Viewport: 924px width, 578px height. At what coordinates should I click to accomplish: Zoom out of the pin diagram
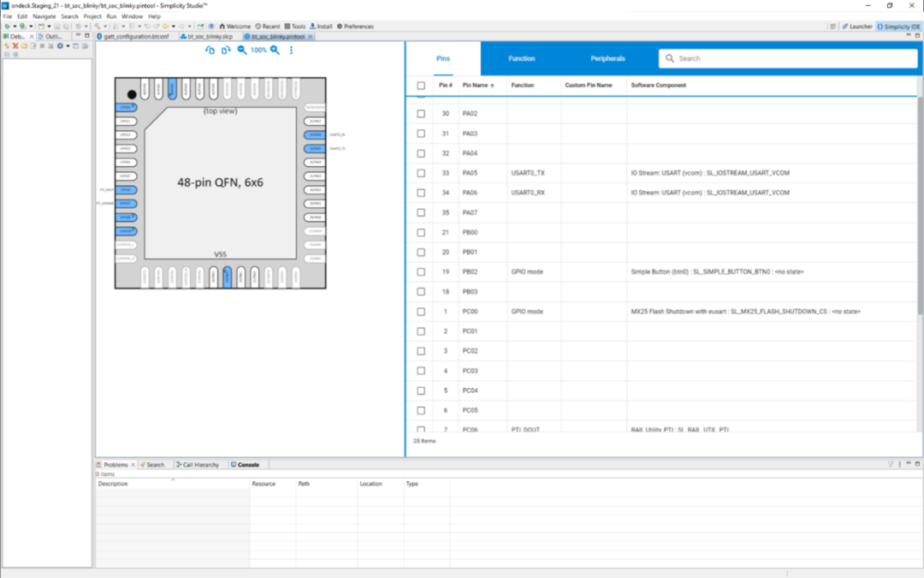coord(242,51)
